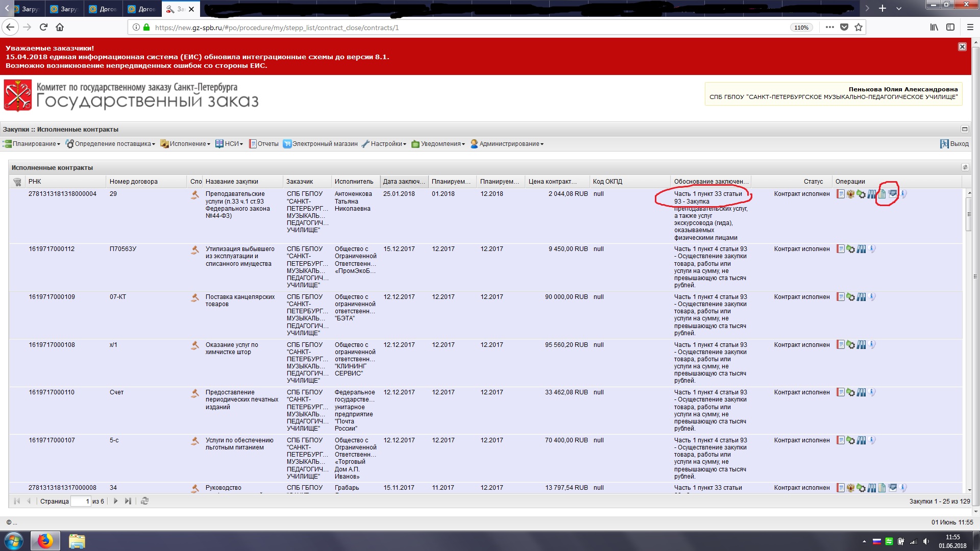The width and height of the screenshot is (980, 551).
Task: Show info bubble for contract 29
Action: [903, 194]
